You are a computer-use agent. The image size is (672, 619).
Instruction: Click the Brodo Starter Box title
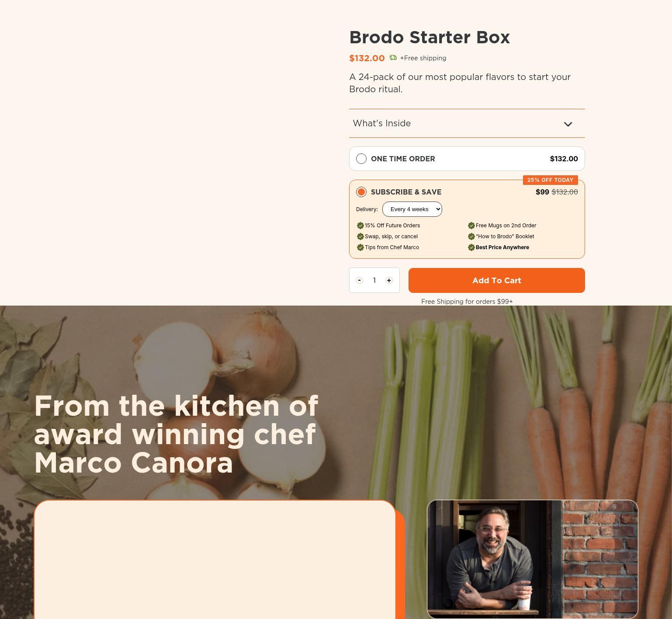[430, 37]
